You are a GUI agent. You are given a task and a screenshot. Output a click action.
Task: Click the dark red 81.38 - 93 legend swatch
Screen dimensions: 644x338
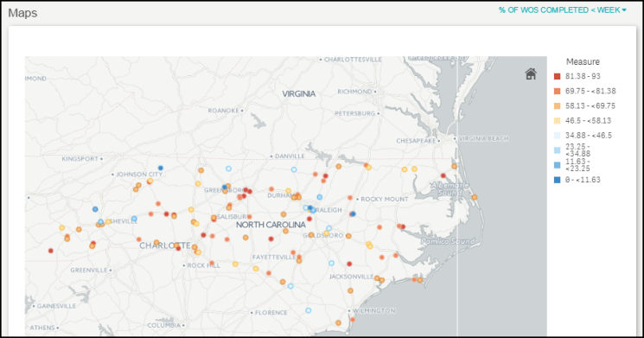[x=557, y=76]
